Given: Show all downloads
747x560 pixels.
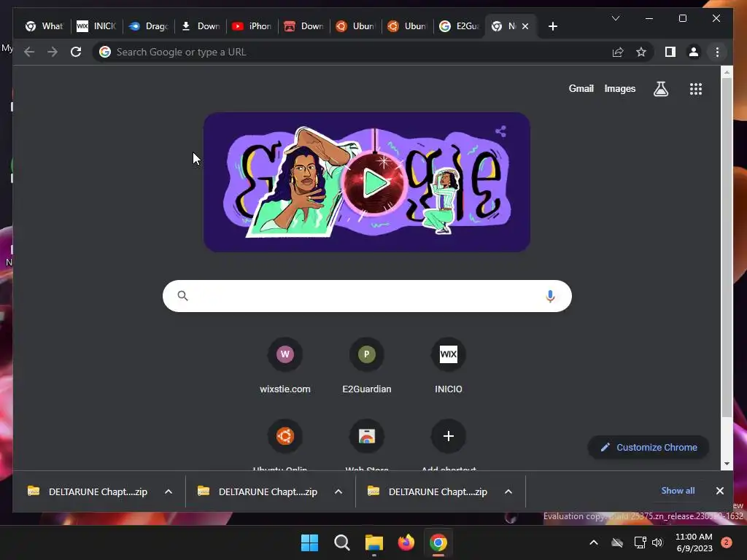Looking at the screenshot, I should 678,491.
